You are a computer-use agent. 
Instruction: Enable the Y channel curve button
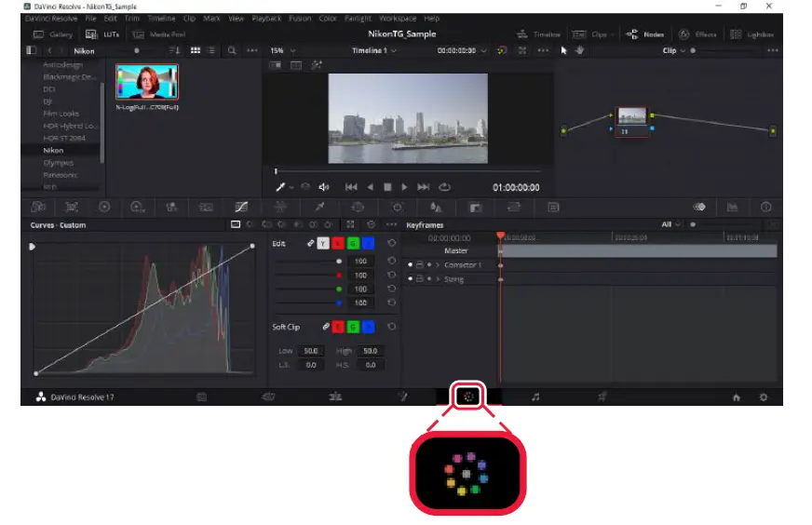pos(323,243)
